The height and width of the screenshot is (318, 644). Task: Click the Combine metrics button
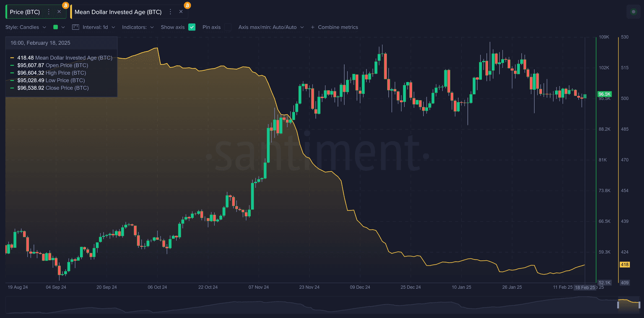point(338,27)
